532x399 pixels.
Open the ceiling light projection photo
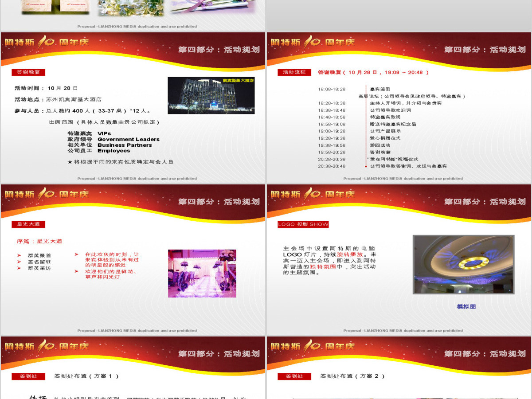[x=464, y=265]
